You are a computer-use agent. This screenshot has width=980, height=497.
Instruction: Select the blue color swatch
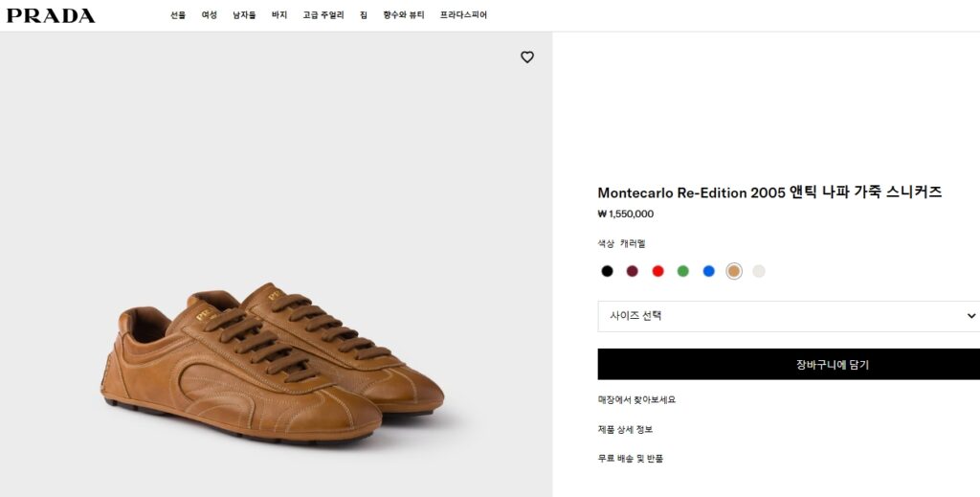coord(708,271)
